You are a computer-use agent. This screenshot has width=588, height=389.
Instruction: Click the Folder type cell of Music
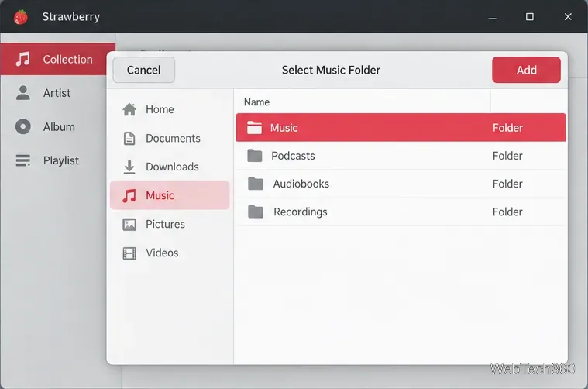tap(507, 128)
